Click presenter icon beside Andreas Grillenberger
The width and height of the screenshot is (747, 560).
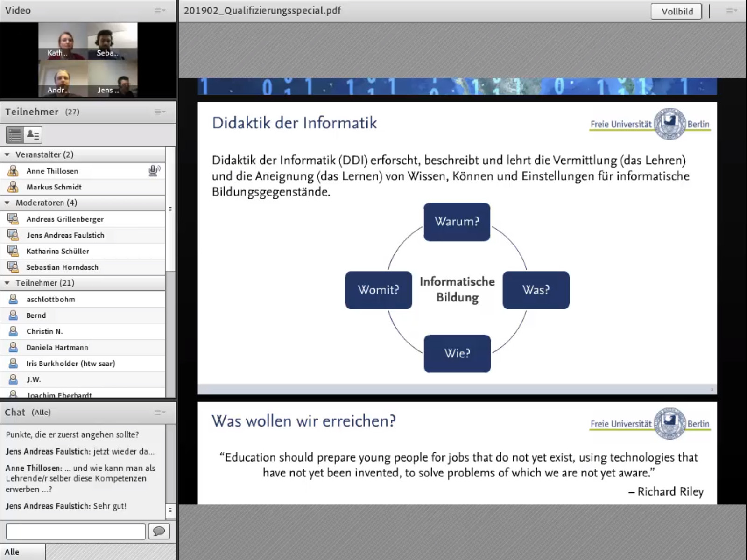[13, 219]
